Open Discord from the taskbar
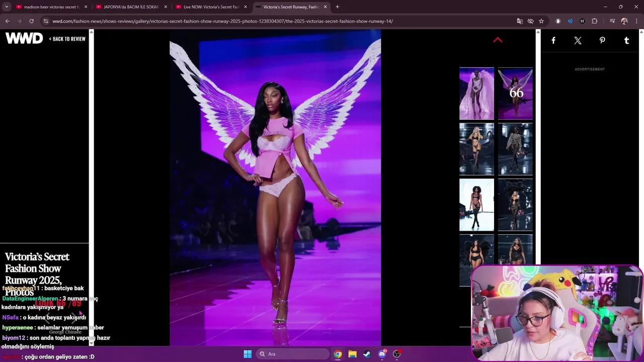Screen dimensions: 644x362 click(382, 354)
